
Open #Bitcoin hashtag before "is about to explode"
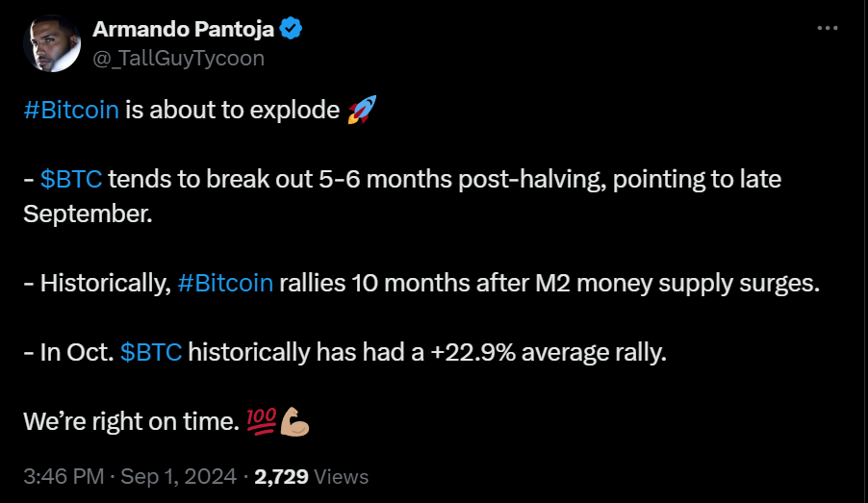70,110
